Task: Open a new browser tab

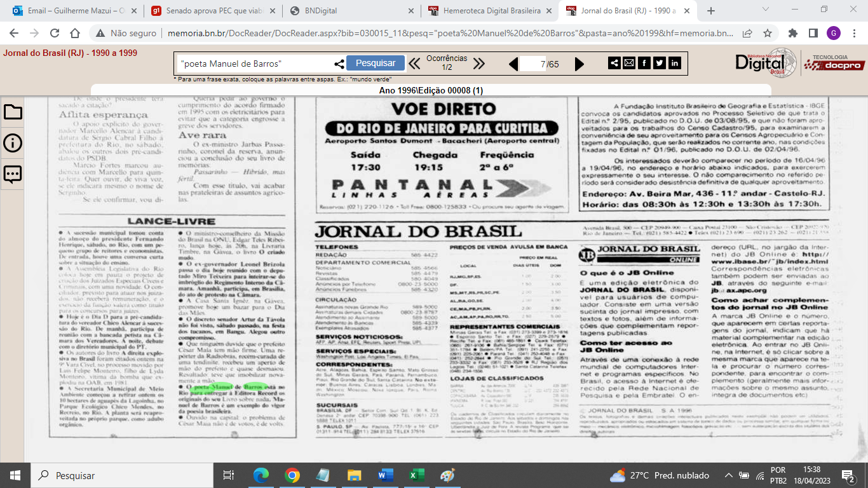Action: (x=711, y=11)
